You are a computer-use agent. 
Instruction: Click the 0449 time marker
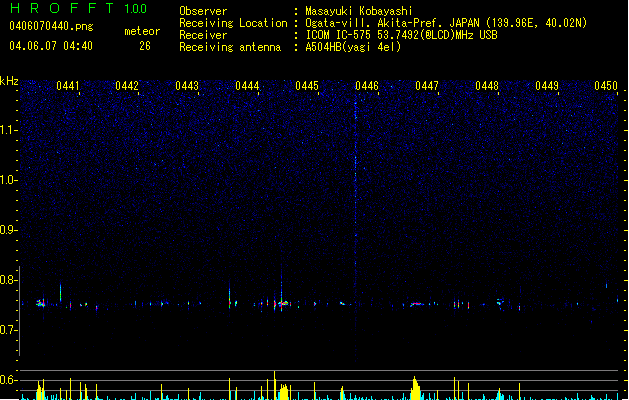[547, 86]
